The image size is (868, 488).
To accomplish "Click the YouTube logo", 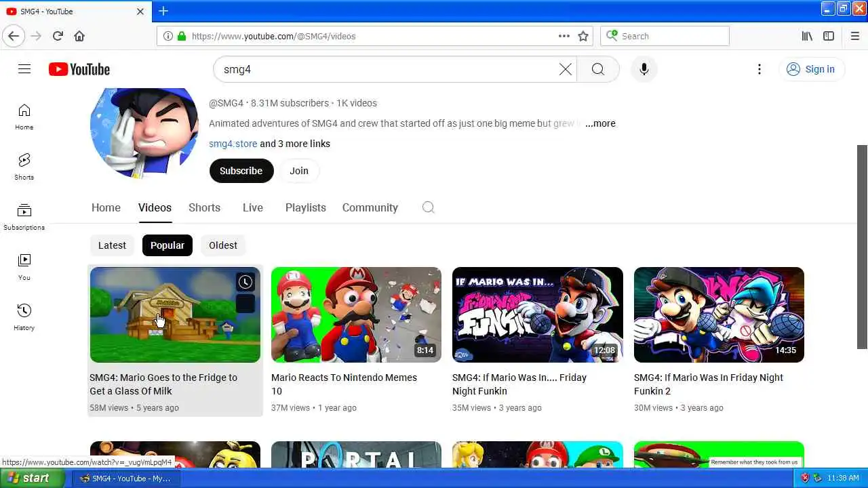I will point(79,69).
